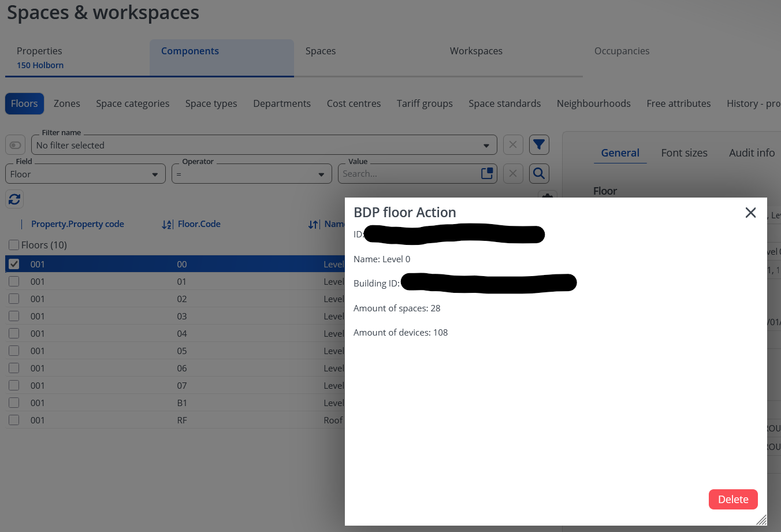Select the Zones sub-tab
The image size is (781, 532).
(67, 103)
